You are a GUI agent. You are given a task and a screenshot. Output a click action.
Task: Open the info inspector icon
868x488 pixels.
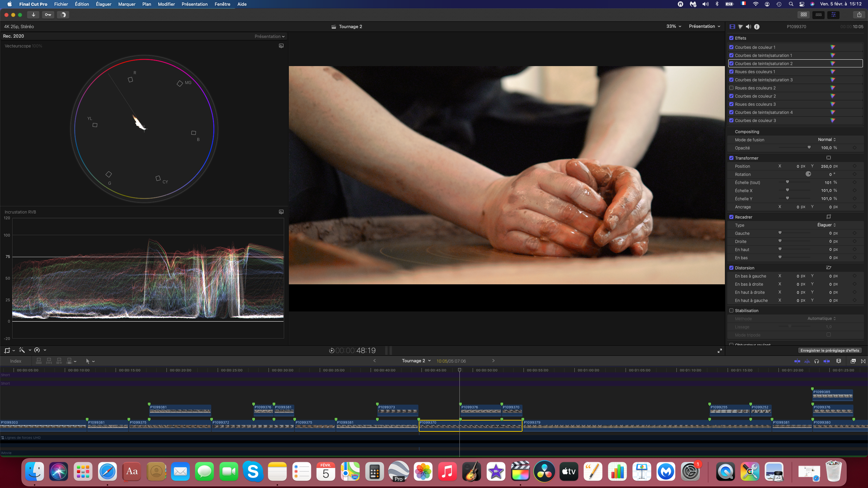click(x=757, y=26)
